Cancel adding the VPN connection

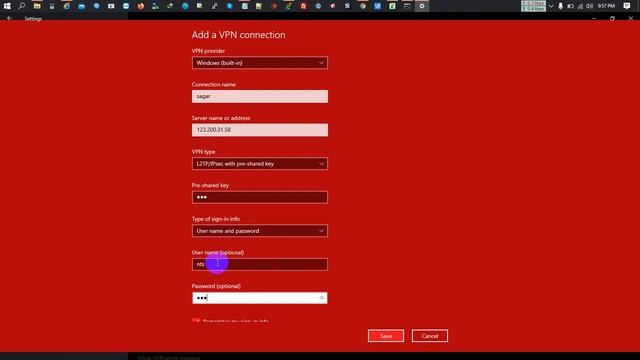point(430,336)
